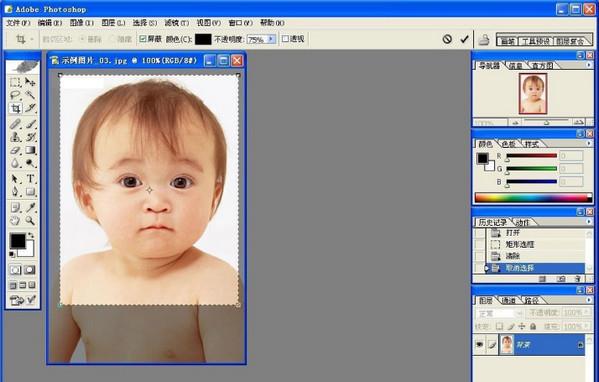Image resolution: width=599 pixels, height=382 pixels.
Task: Select the Brush tool
Action: click(x=30, y=124)
